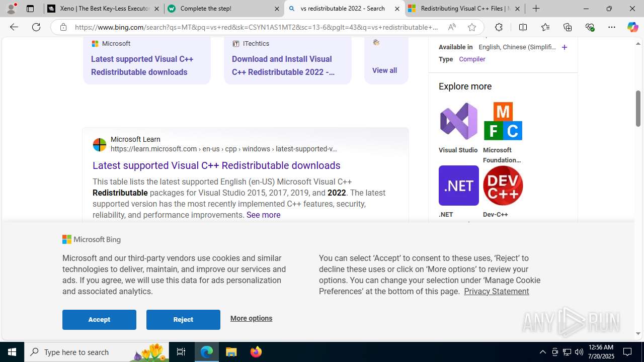644x362 pixels.
Task: Open the Extensions puzzle icon
Action: pos(499,27)
